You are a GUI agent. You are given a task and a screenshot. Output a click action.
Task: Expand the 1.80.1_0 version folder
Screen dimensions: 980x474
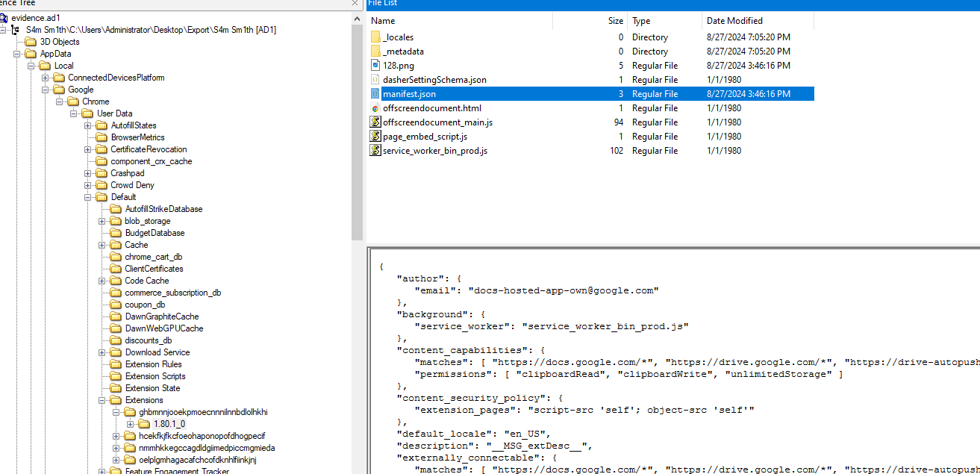coord(130,424)
